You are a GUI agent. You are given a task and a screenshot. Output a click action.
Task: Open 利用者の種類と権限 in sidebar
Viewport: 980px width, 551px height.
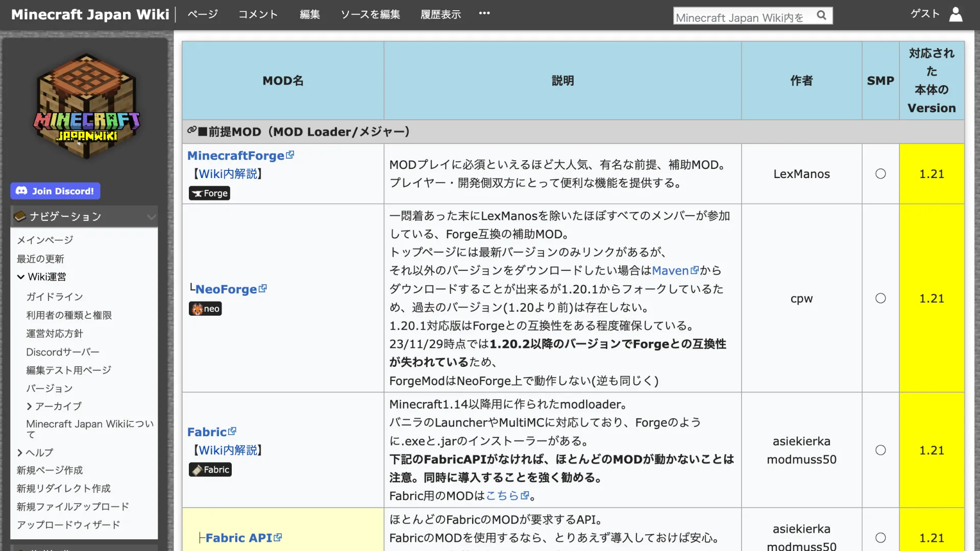coord(69,315)
